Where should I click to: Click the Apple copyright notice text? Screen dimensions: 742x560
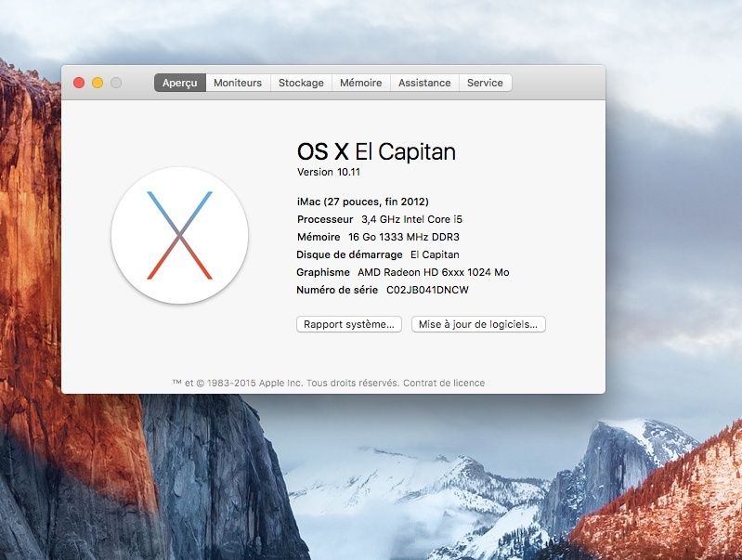click(x=286, y=383)
